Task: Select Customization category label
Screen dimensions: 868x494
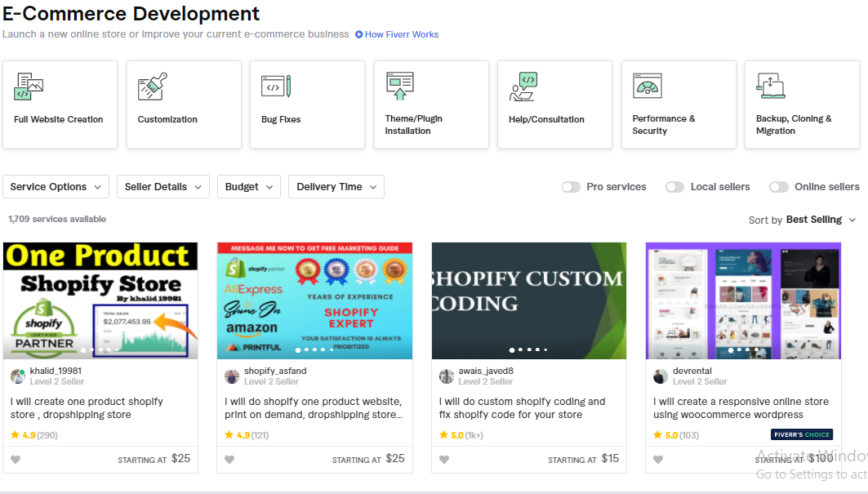Action: click(x=167, y=120)
